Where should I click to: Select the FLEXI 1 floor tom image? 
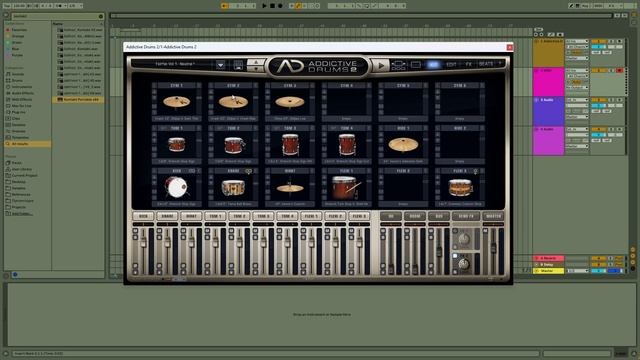(346, 187)
